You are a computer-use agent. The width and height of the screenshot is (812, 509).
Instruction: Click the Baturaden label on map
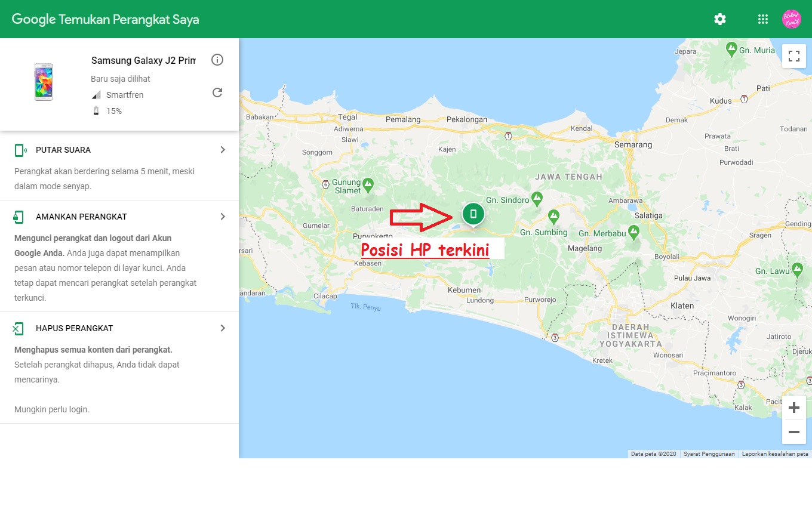(x=367, y=209)
